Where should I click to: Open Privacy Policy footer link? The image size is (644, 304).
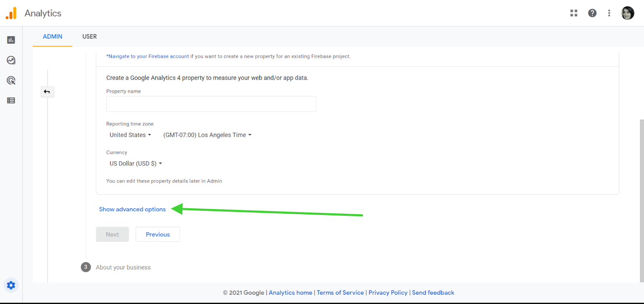coord(388,293)
